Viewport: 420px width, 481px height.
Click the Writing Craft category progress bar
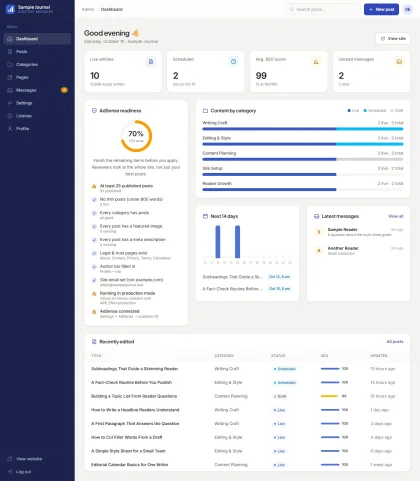(303, 129)
